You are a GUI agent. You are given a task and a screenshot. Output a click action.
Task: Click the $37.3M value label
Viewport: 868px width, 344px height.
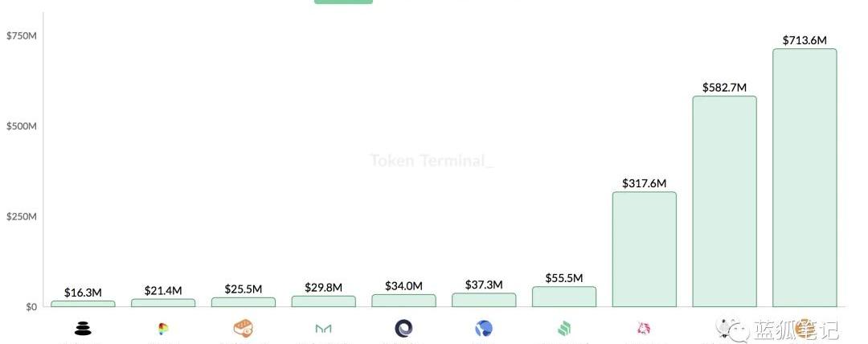pyautogui.click(x=484, y=285)
